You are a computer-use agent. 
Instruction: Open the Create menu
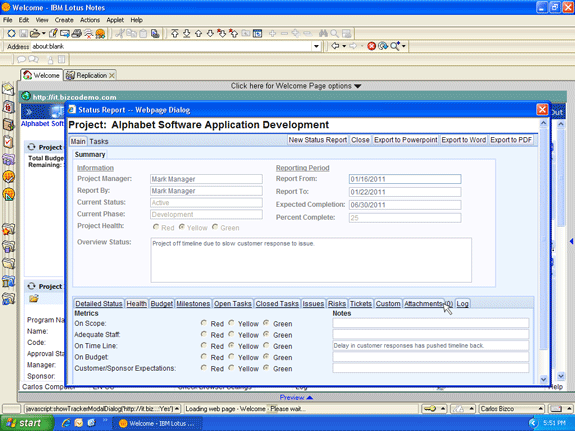click(64, 20)
